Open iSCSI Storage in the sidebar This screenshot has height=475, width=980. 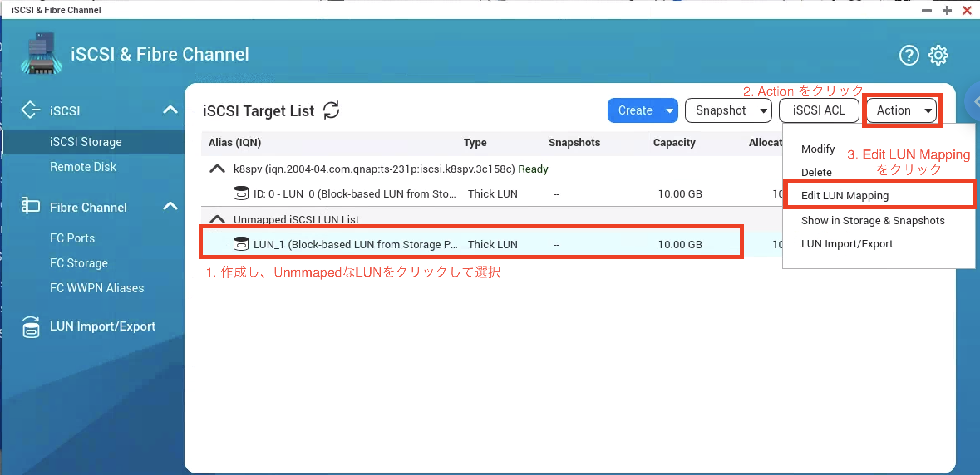click(94, 142)
